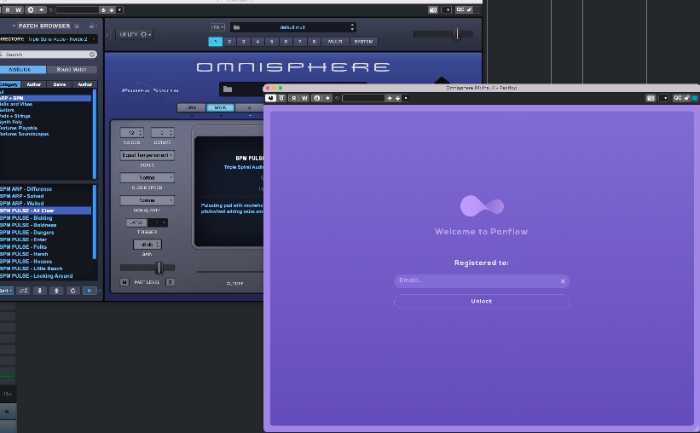Click the shuffle icon in browser footer
This screenshot has height=433, width=700.
(23, 291)
